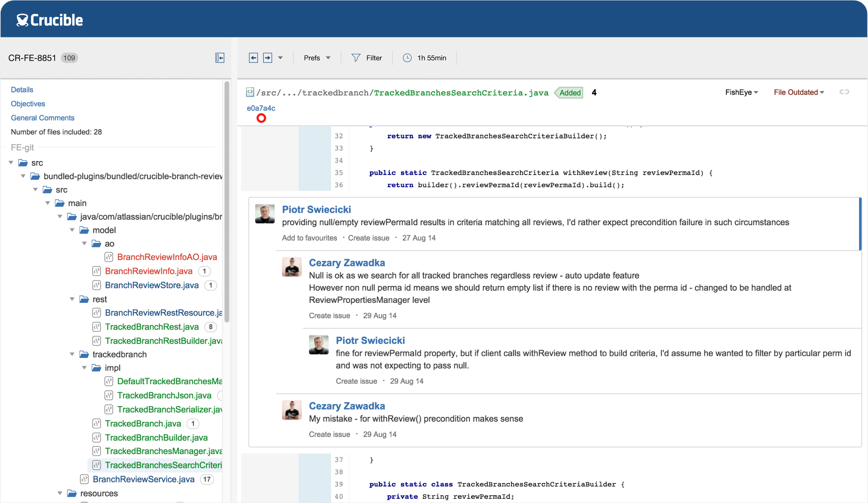Click the clock/time icon showing 1h 55min
This screenshot has width=868, height=503.
tap(407, 58)
